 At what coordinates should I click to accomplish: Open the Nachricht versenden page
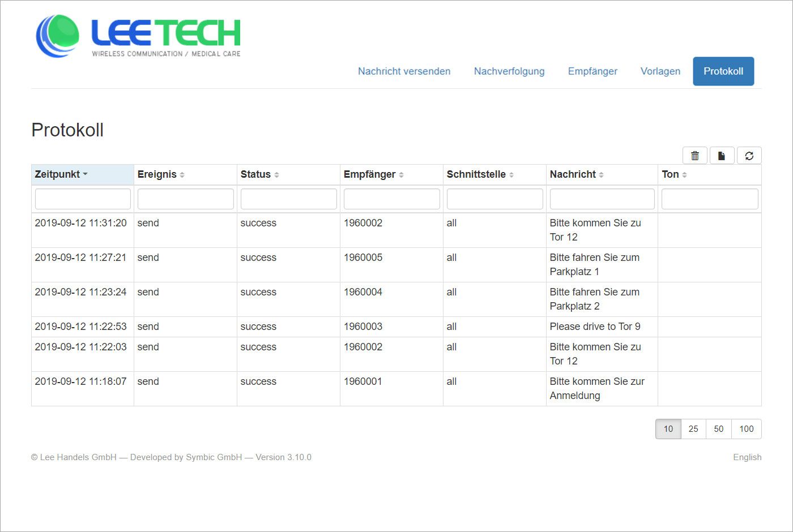pyautogui.click(x=404, y=71)
